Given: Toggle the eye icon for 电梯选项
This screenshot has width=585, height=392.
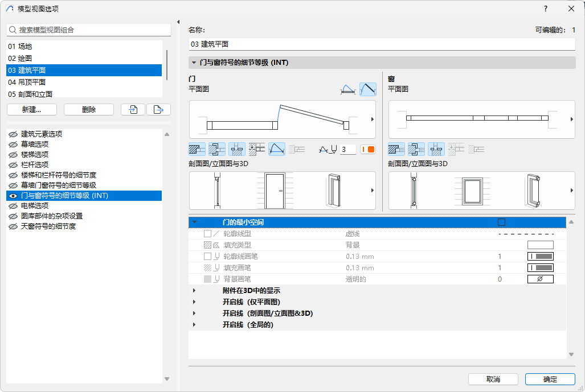Looking at the screenshot, I should tap(13, 206).
